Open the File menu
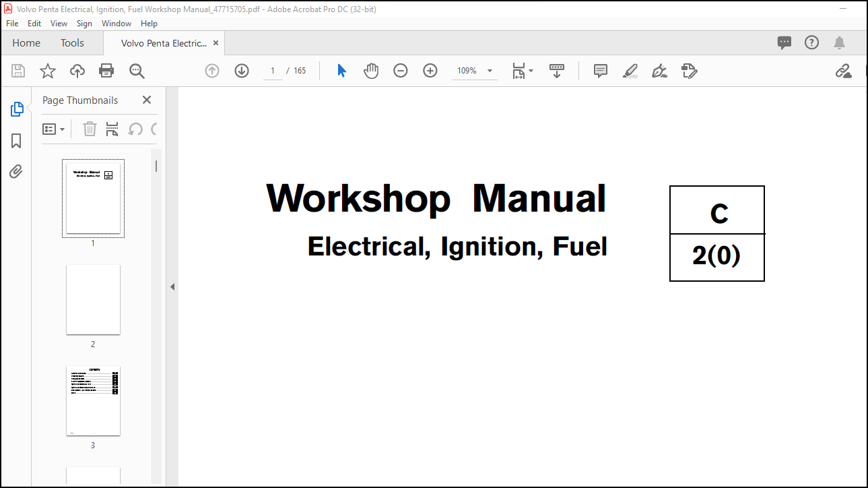868x488 pixels. tap(12, 23)
